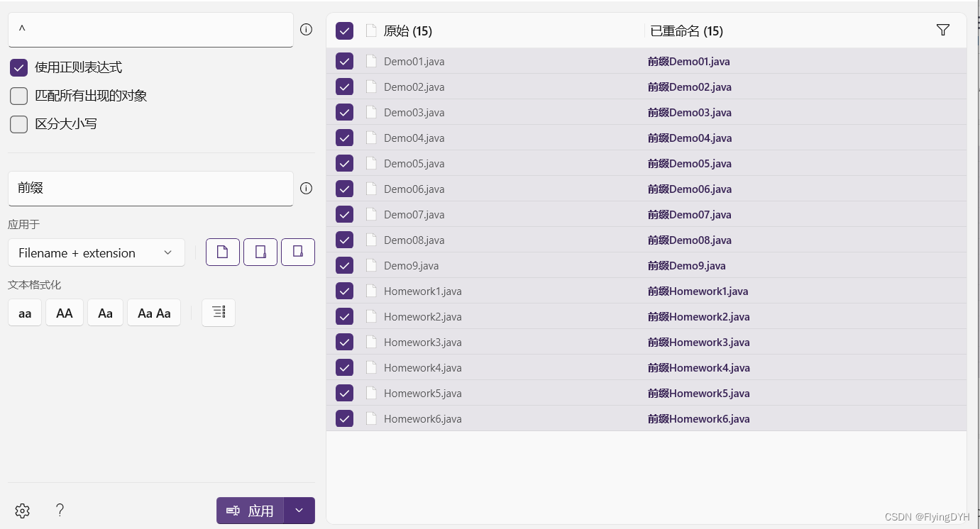This screenshot has height=529, width=980.
Task: Toggle the include folders icon button
Action: pos(260,252)
